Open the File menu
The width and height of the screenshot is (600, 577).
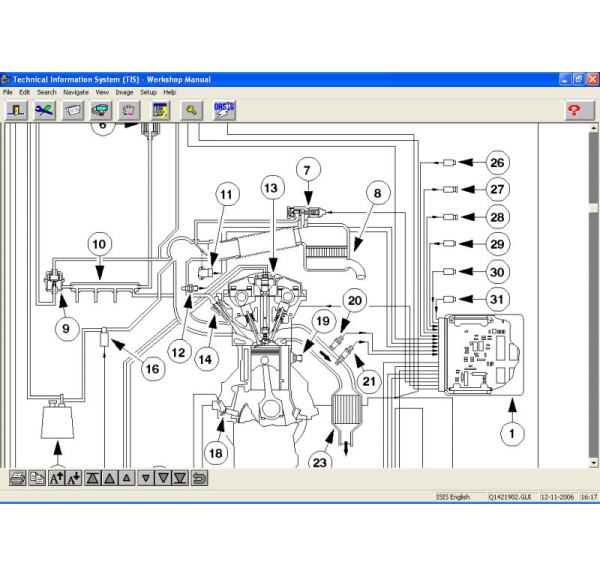[8, 92]
